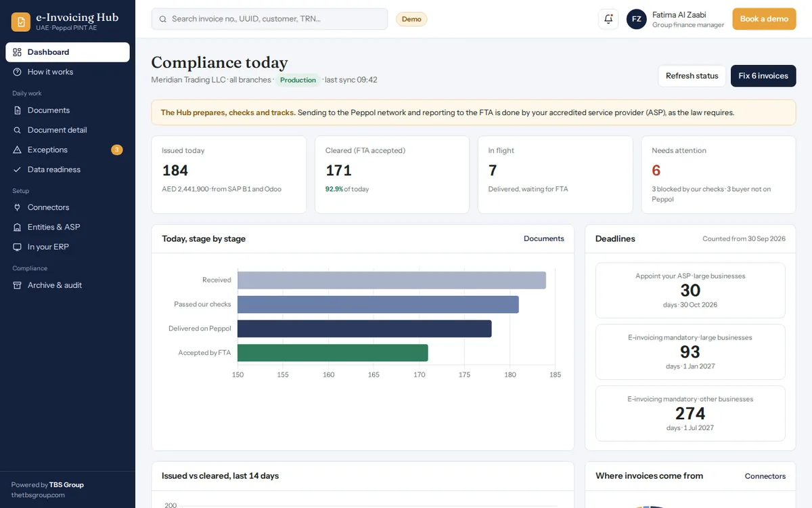This screenshot has height=508, width=812.
Task: Click the In your ERP monitor icon
Action: point(17,247)
